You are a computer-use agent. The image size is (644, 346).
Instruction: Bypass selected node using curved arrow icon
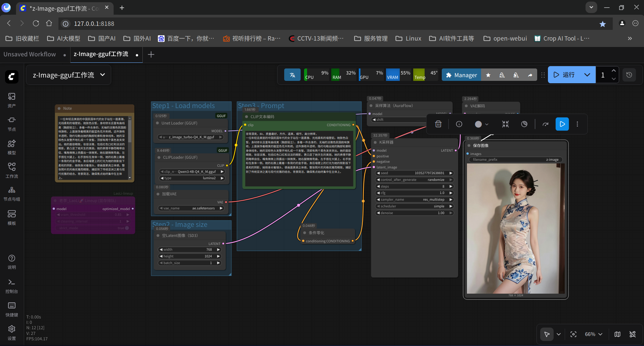point(545,124)
